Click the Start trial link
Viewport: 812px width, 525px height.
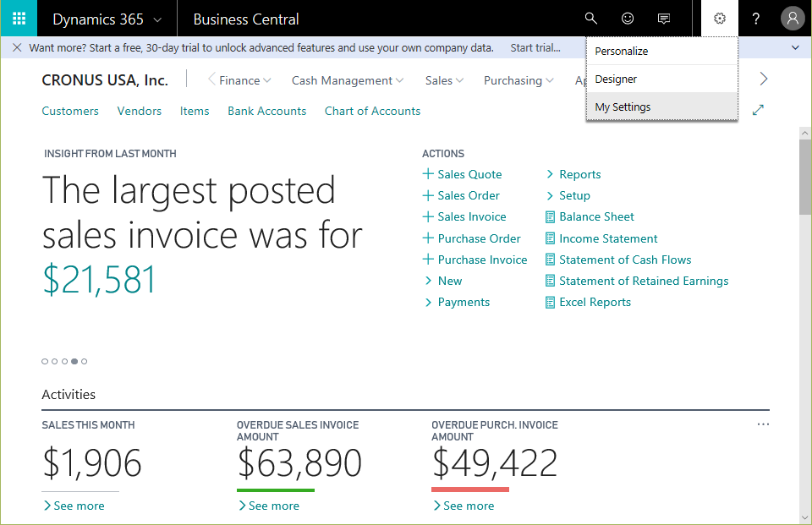535,47
